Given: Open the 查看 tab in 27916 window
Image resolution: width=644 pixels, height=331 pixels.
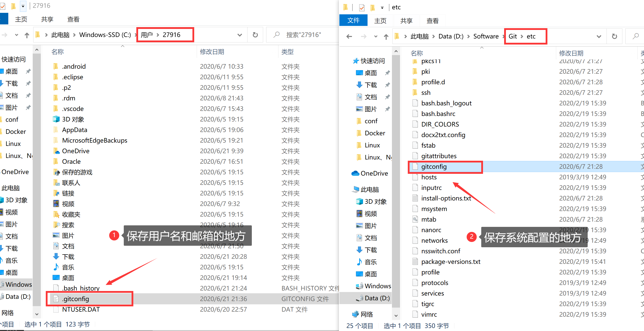Looking at the screenshot, I should click(x=73, y=19).
